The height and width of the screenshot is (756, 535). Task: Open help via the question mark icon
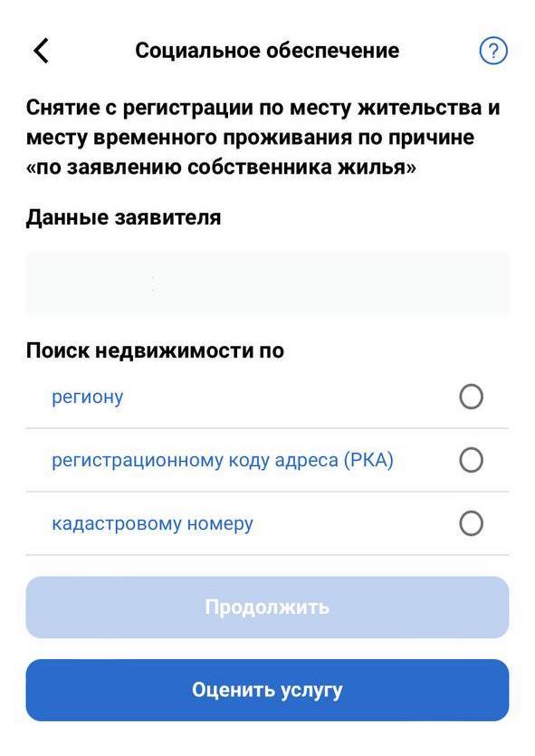[493, 51]
